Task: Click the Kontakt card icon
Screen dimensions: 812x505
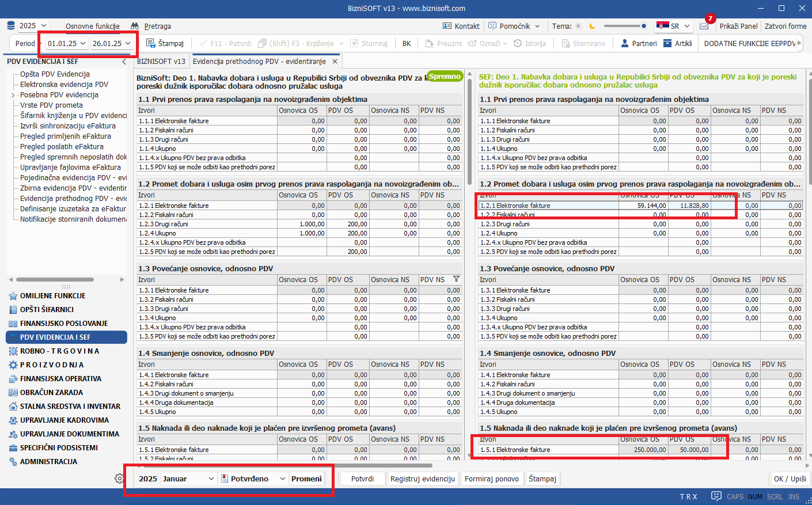Action: click(447, 26)
